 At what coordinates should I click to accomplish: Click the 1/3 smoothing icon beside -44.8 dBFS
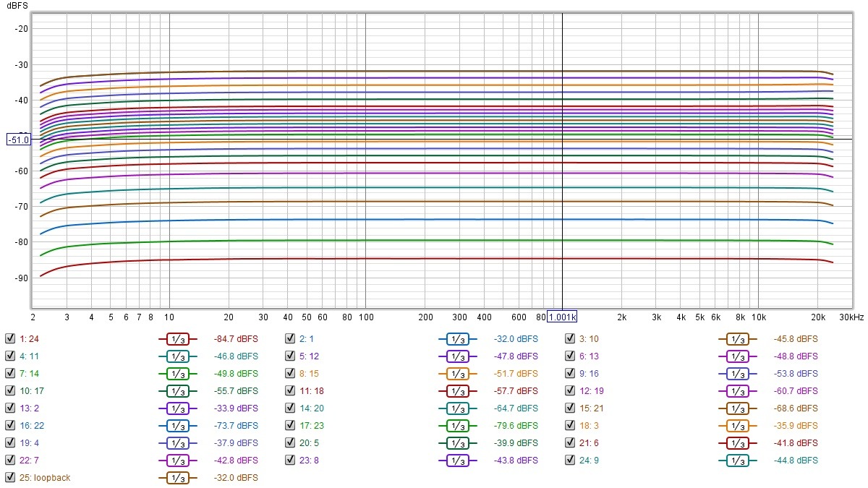(737, 460)
